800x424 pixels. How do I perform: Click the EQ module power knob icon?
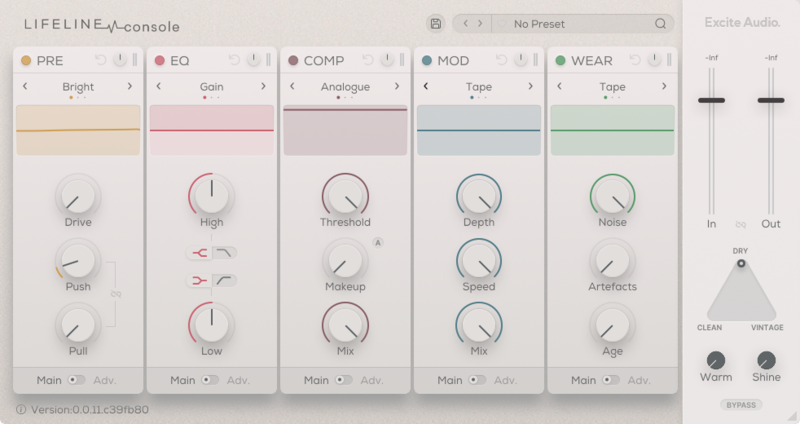[x=251, y=61]
